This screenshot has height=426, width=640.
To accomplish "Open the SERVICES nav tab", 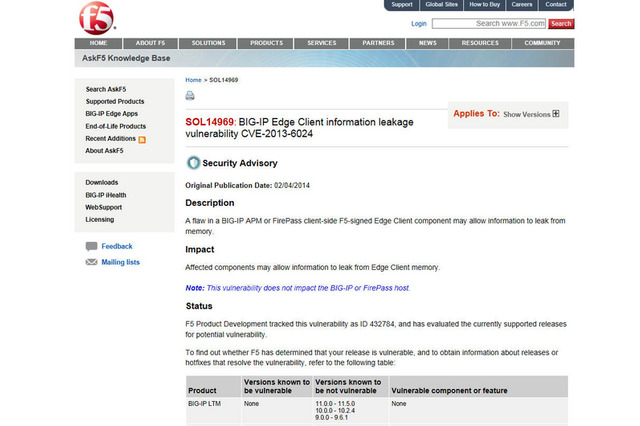I will [322, 43].
